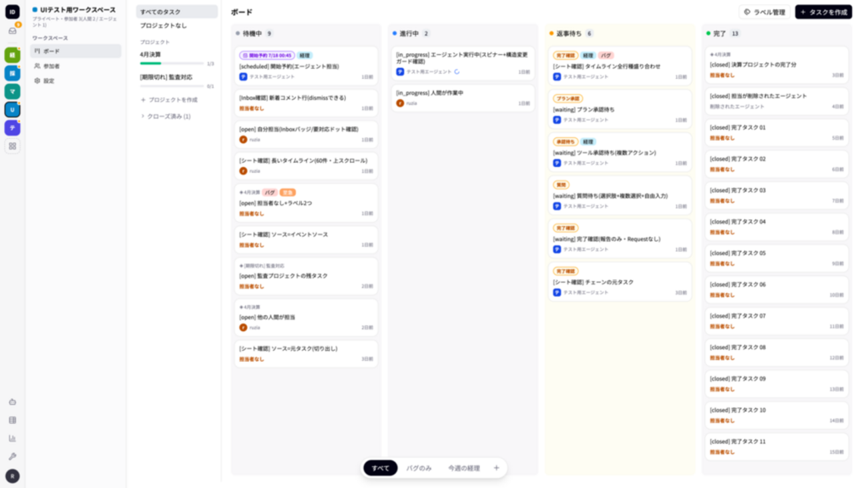
Task: Click the タスクを作成 button
Action: coord(823,12)
